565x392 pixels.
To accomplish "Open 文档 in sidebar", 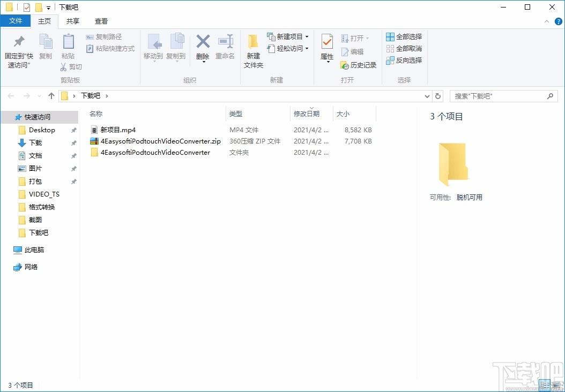I will (x=35, y=156).
